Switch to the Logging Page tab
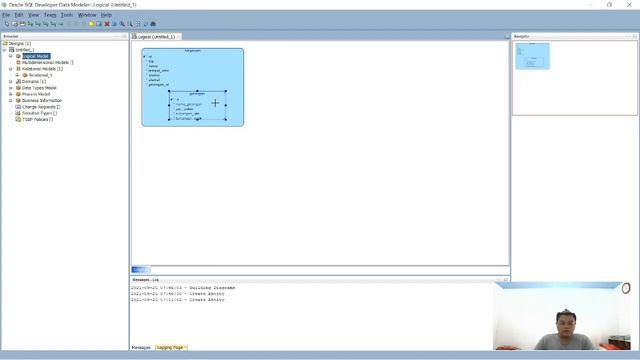640x360 pixels. tap(170, 347)
